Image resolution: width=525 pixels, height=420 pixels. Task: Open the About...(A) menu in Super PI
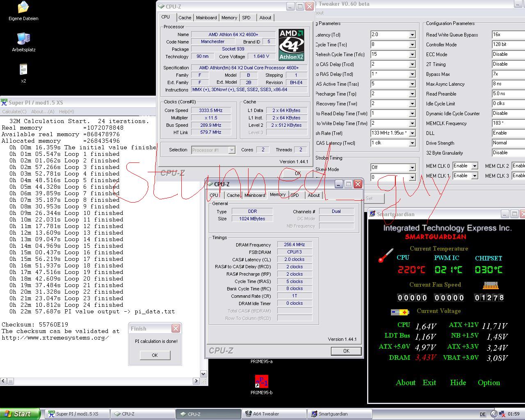click(43, 112)
